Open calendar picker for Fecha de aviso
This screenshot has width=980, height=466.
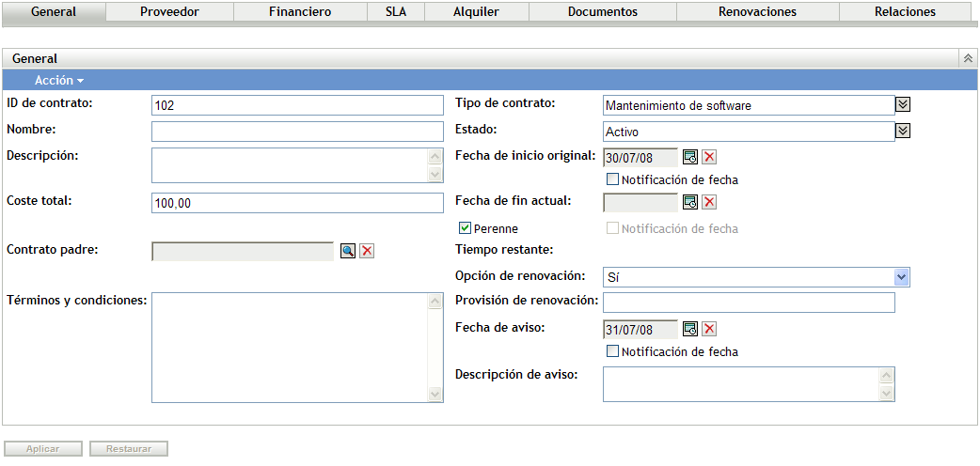(690, 329)
